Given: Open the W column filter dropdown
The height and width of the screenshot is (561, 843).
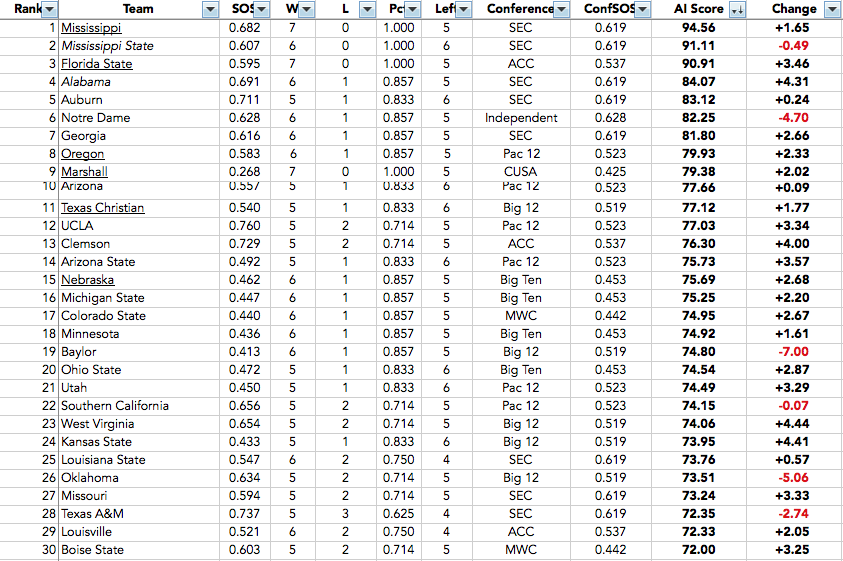Looking at the screenshot, I should tap(306, 9).
